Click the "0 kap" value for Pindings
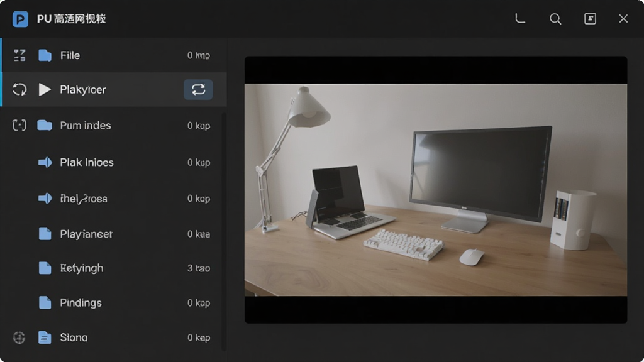The height and width of the screenshot is (362, 644). point(199,303)
